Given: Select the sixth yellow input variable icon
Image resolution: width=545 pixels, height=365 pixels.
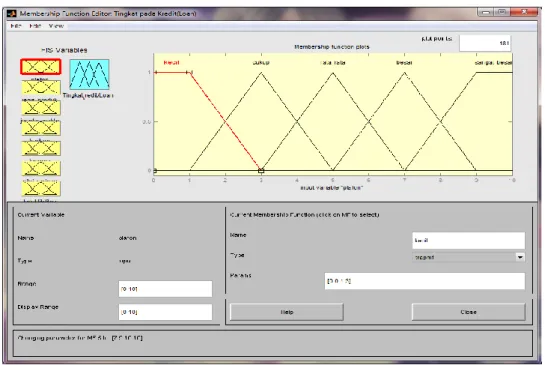Looking at the screenshot, I should click(x=41, y=169).
